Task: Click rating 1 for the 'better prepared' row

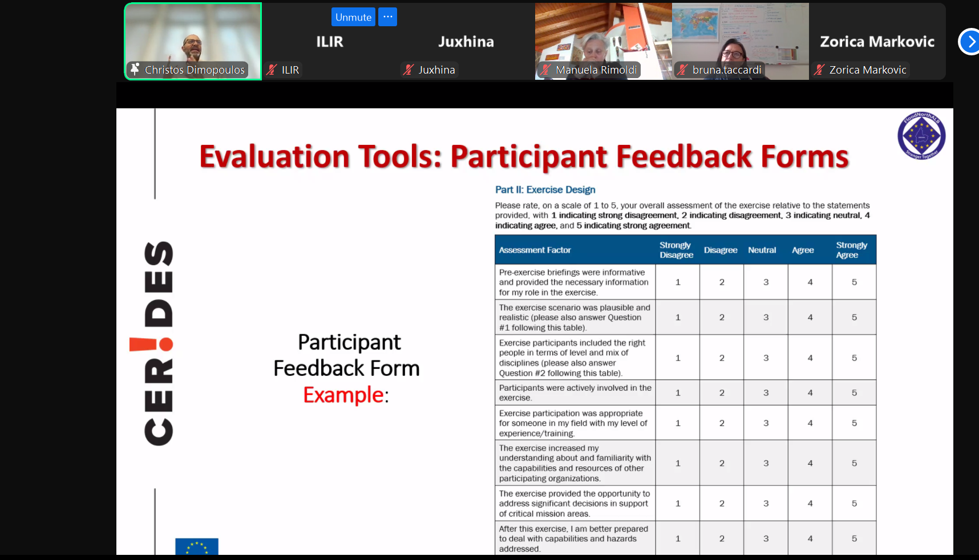Action: [x=678, y=538]
